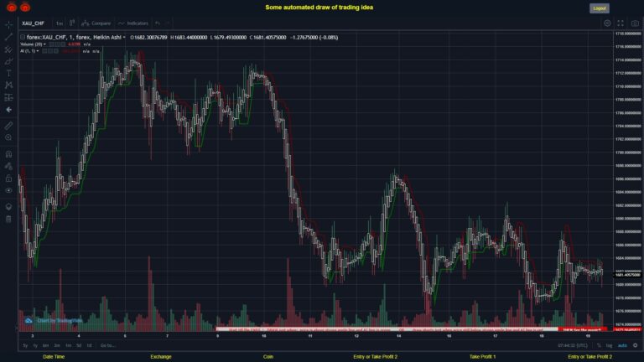
Task: Open the prediction and measurement tools
Action: [x=8, y=97]
